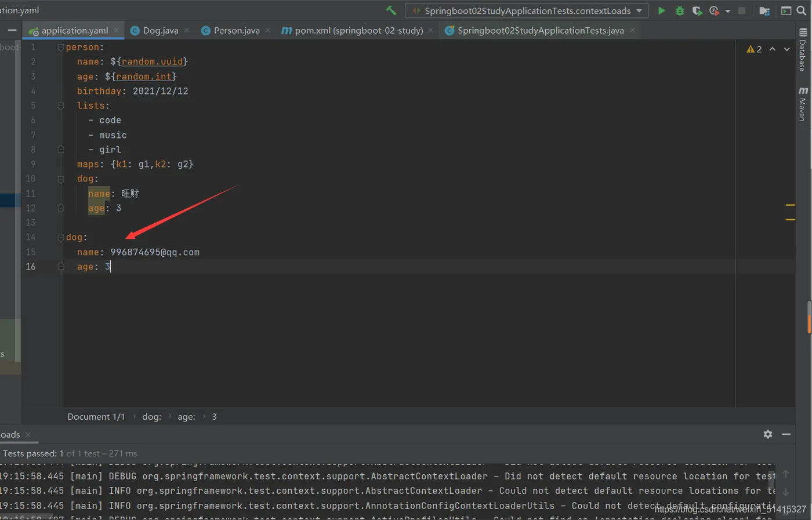Close the pom.xml tab
The width and height of the screenshot is (812, 520).
(430, 30)
